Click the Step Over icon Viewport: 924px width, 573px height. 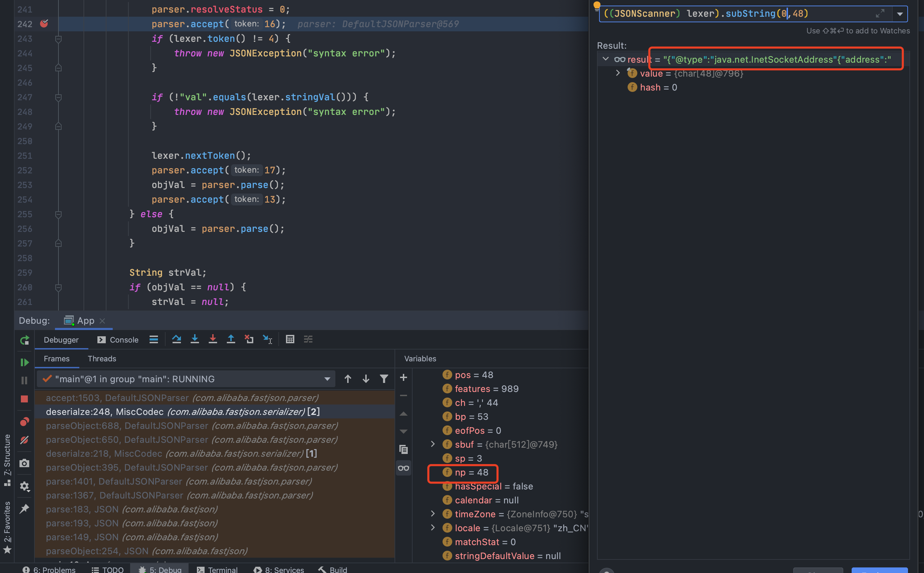176,339
